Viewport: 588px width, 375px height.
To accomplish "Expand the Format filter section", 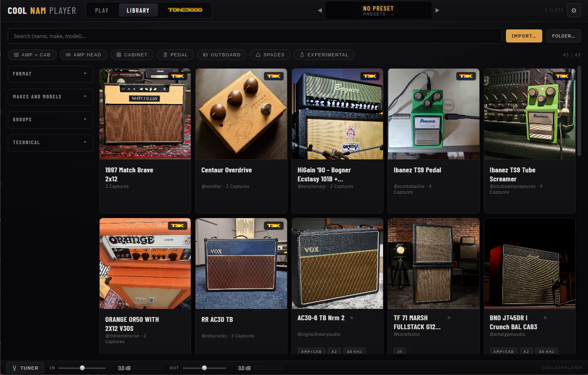I will coord(51,74).
